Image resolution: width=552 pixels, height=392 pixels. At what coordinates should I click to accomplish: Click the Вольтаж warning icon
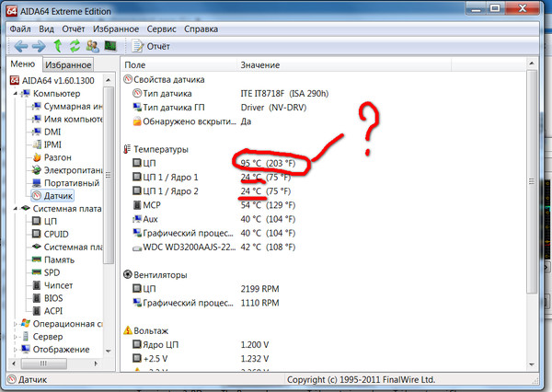point(128,330)
